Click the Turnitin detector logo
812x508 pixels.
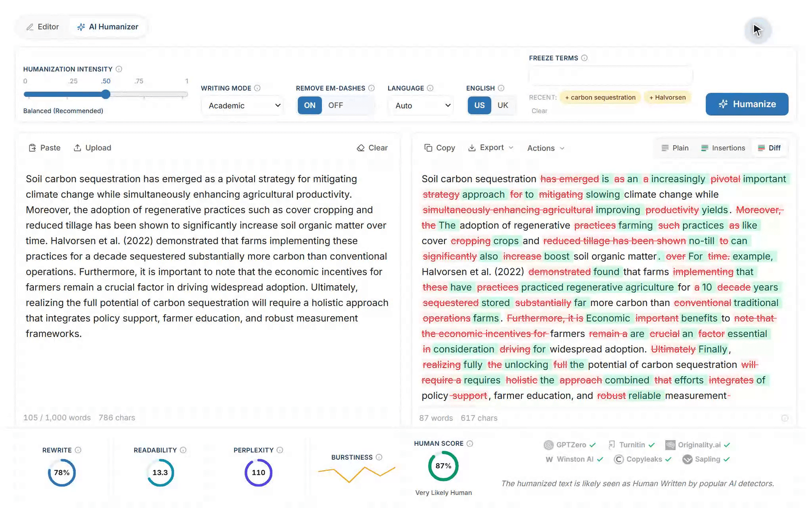(612, 445)
